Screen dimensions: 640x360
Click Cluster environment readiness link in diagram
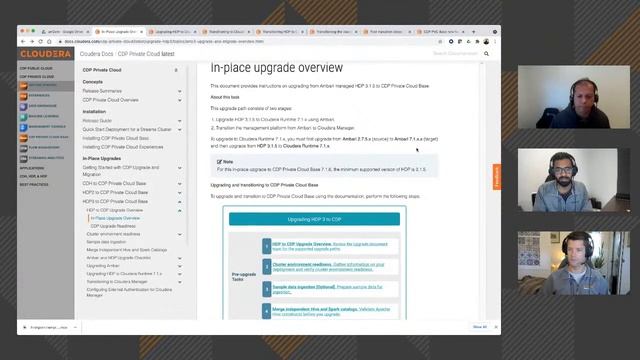pyautogui.click(x=302, y=264)
